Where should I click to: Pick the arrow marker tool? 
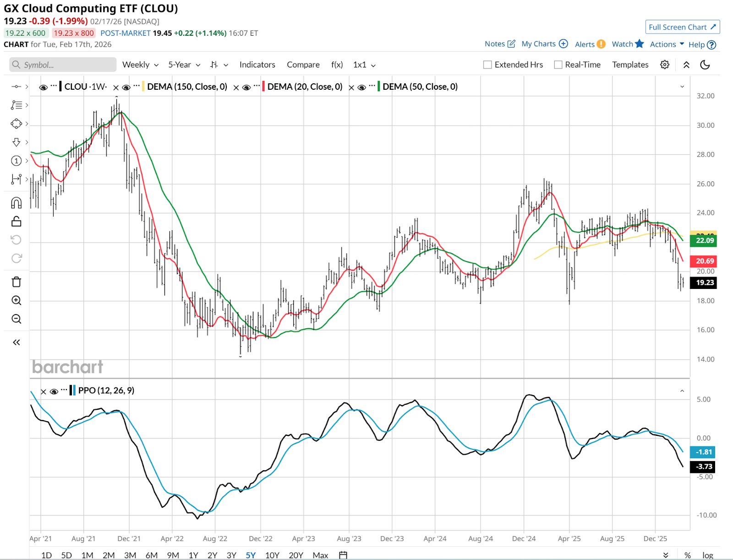tap(16, 142)
